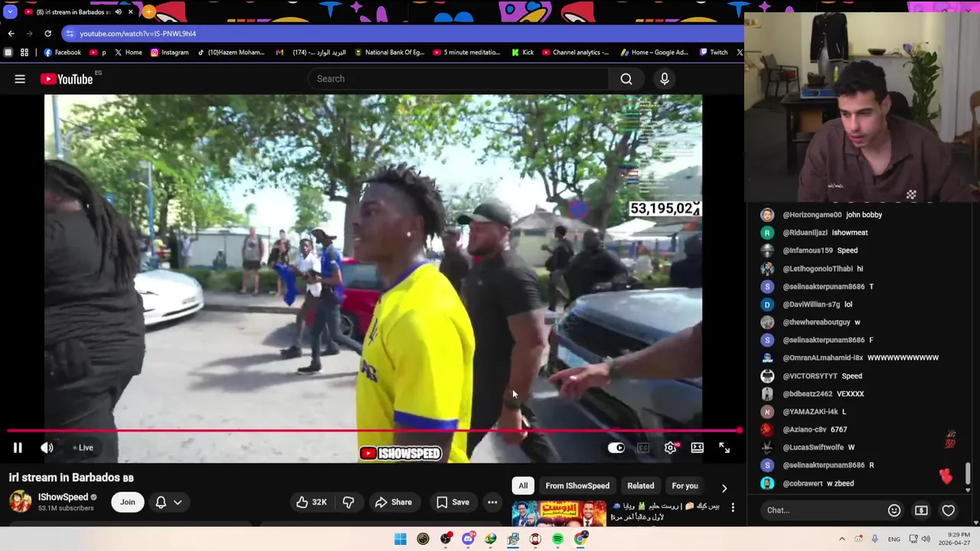This screenshot has height=551, width=980.
Task: Open Super Chat dollar icon
Action: click(921, 510)
